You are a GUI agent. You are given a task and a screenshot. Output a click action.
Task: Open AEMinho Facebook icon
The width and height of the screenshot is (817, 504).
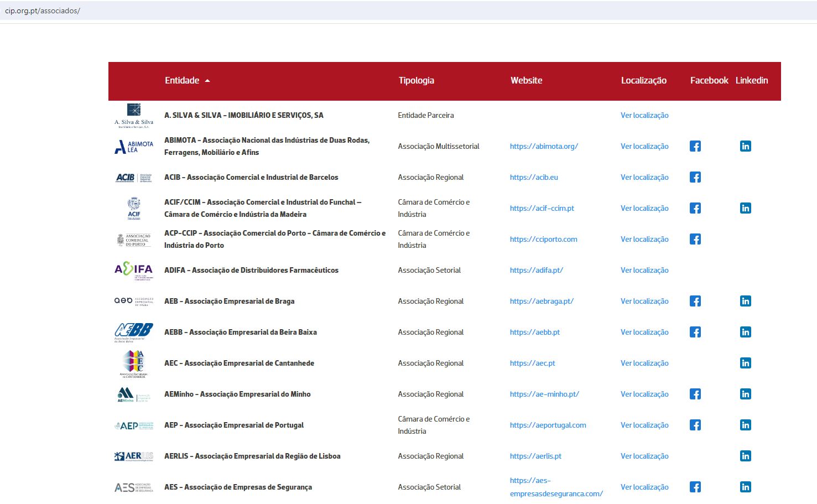(x=695, y=394)
